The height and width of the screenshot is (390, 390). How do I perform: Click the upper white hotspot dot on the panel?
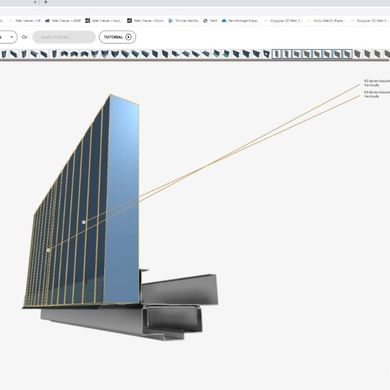84,222
